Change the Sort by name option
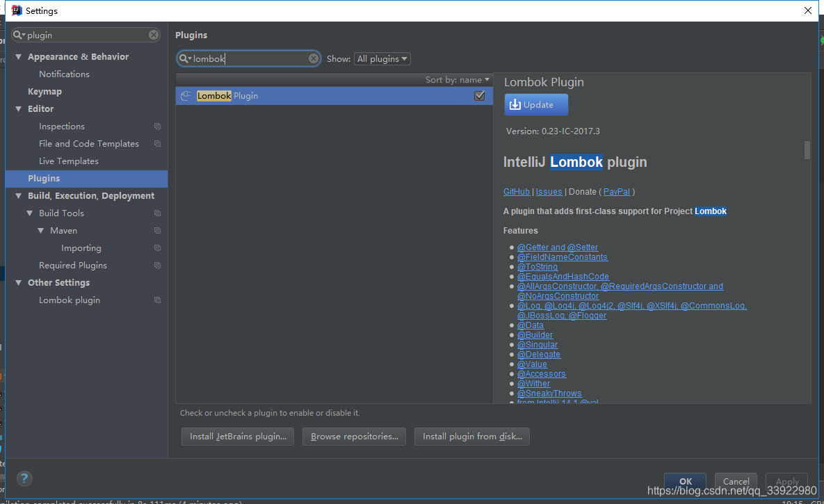Image resolution: width=824 pixels, height=504 pixels. (457, 79)
